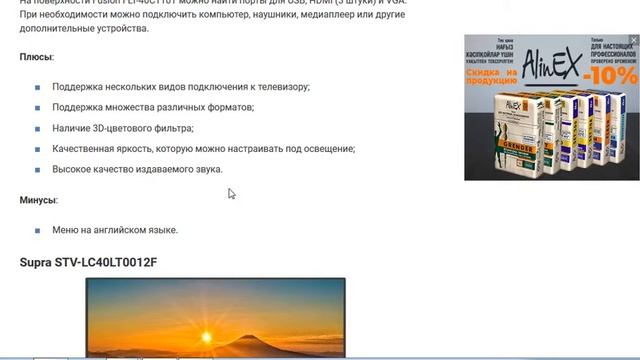Select text 'Поддержка множества различных форматов'

153,107
